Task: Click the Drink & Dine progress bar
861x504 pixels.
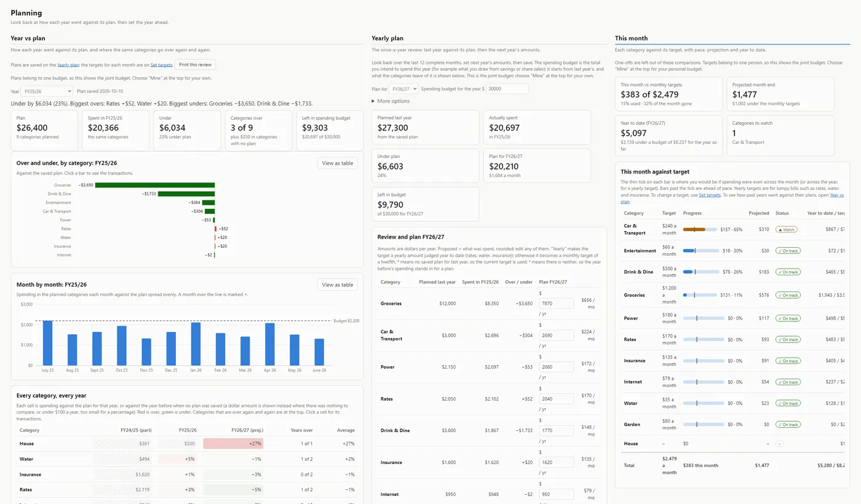Action: click(x=700, y=272)
